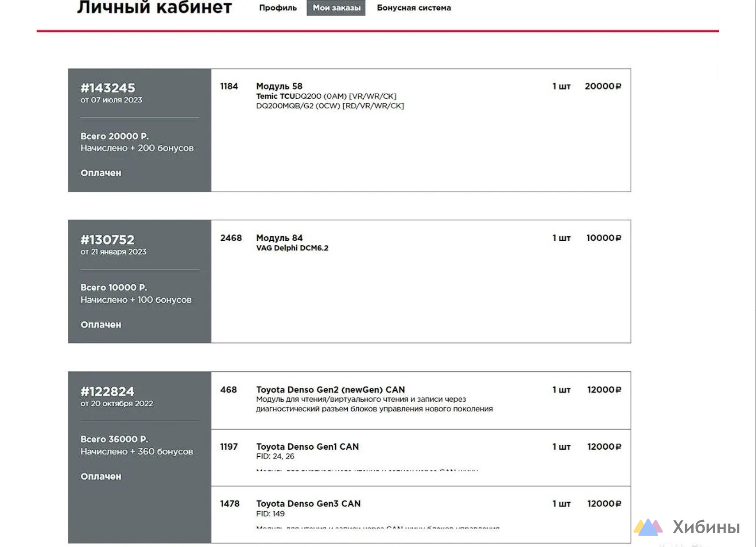This screenshot has width=756, height=547.
Task: Click DQ200MQB/G2 (0CW) description line
Action: coord(330,106)
